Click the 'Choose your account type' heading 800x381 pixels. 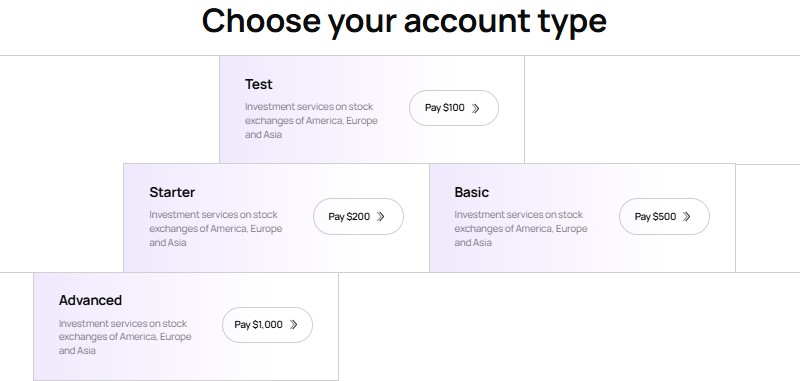coord(404,21)
